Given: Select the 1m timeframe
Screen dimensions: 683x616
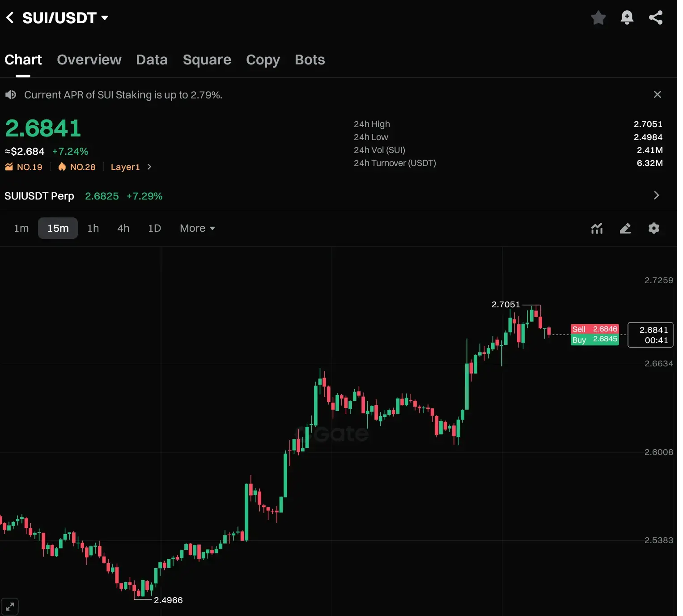Looking at the screenshot, I should coord(21,228).
